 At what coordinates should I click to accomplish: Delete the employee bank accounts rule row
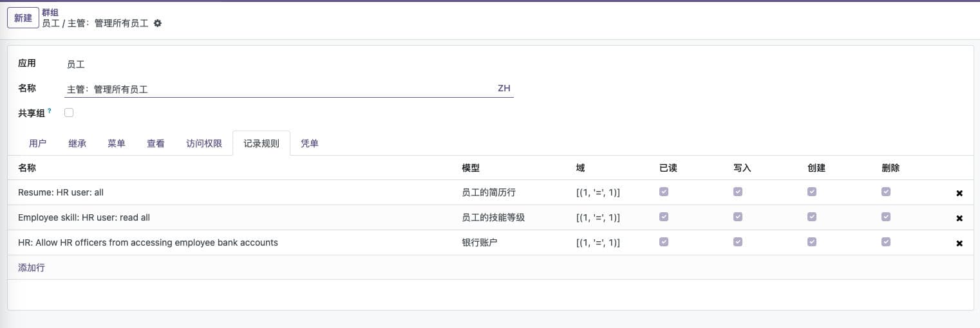[959, 243]
